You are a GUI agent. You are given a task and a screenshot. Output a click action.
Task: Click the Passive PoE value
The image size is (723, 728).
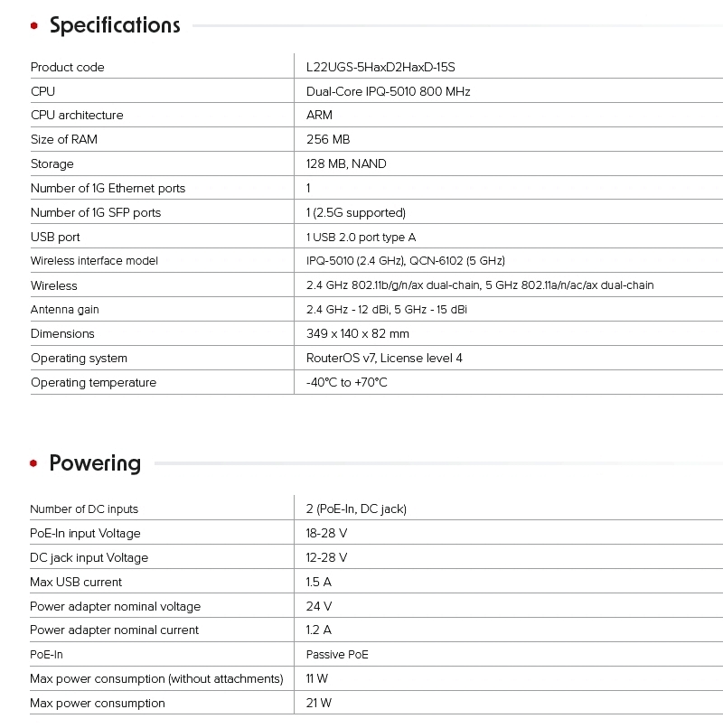click(x=337, y=655)
